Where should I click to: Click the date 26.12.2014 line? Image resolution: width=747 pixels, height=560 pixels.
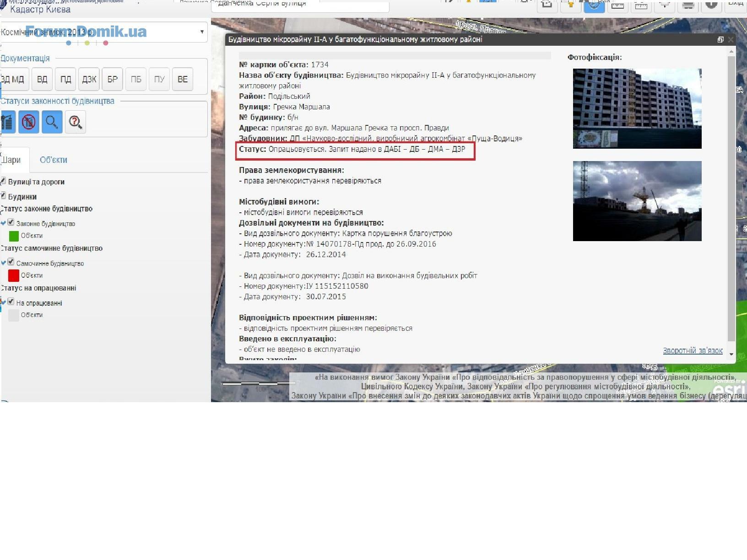coord(292,254)
